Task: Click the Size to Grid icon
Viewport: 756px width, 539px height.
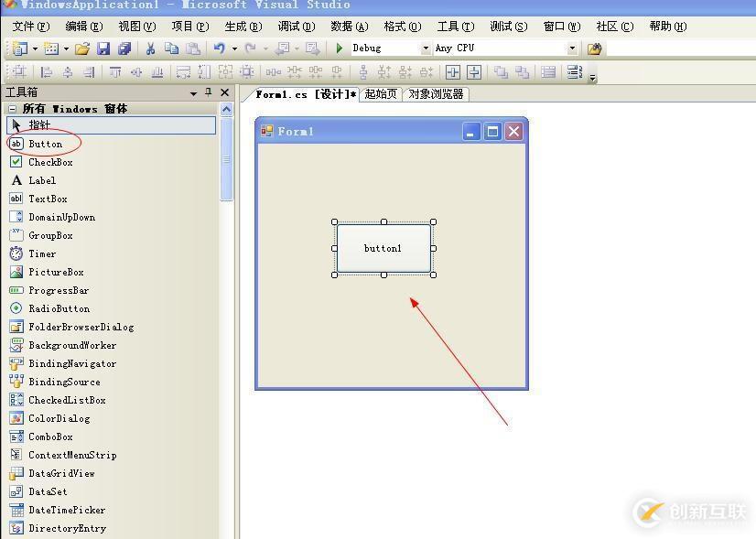Action: tap(247, 72)
